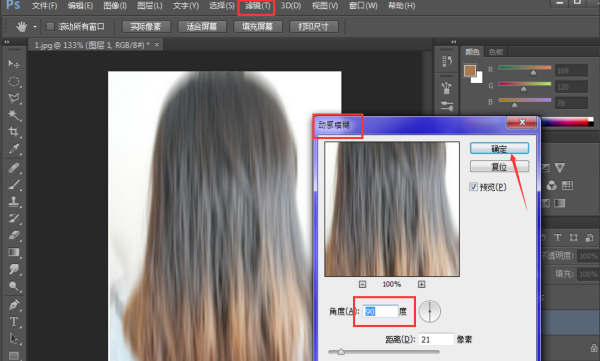Click the G color slider
The image size is (600, 361).
525,85
